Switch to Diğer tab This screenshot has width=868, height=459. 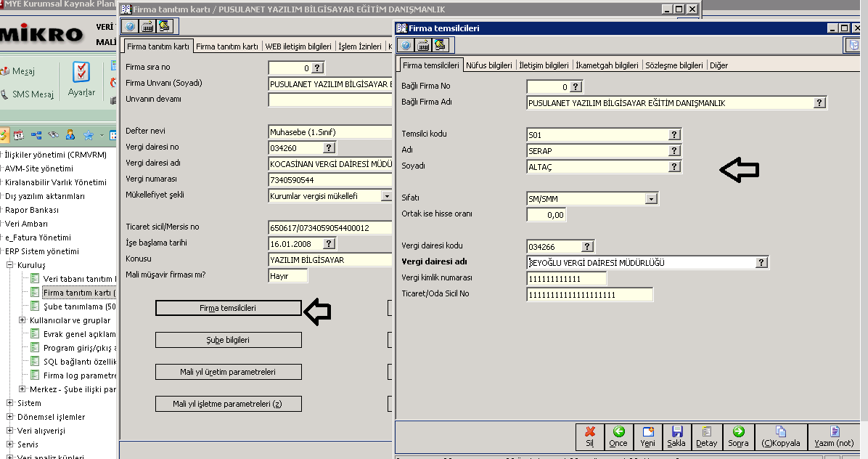[x=718, y=65]
